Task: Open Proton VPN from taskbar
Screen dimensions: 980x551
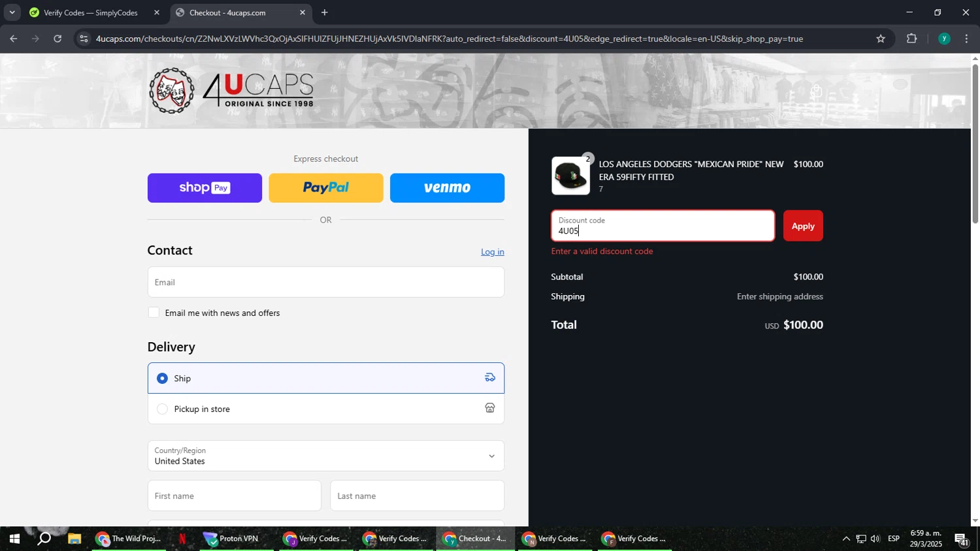Action: (x=235, y=539)
